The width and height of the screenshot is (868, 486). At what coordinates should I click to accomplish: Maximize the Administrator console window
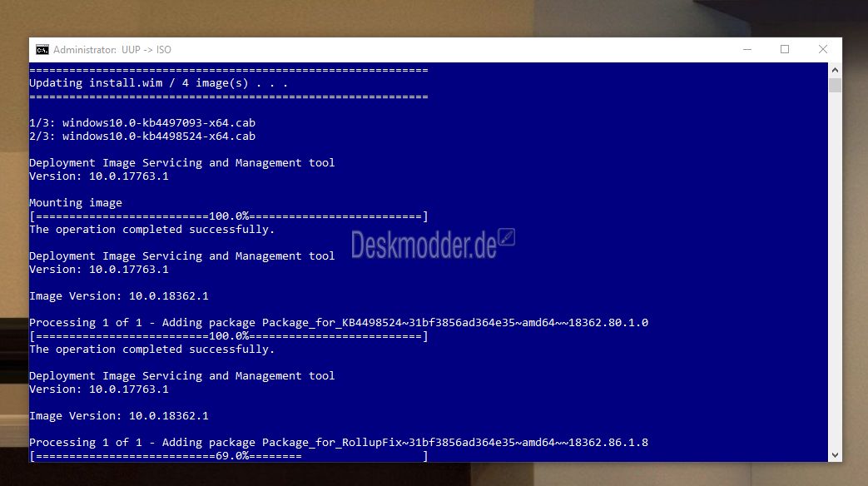click(x=785, y=49)
